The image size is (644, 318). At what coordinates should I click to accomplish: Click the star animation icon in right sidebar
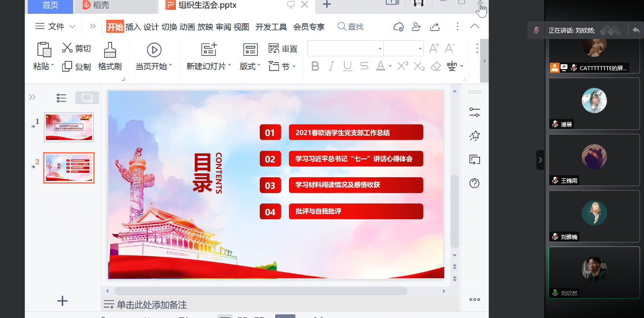click(x=474, y=136)
